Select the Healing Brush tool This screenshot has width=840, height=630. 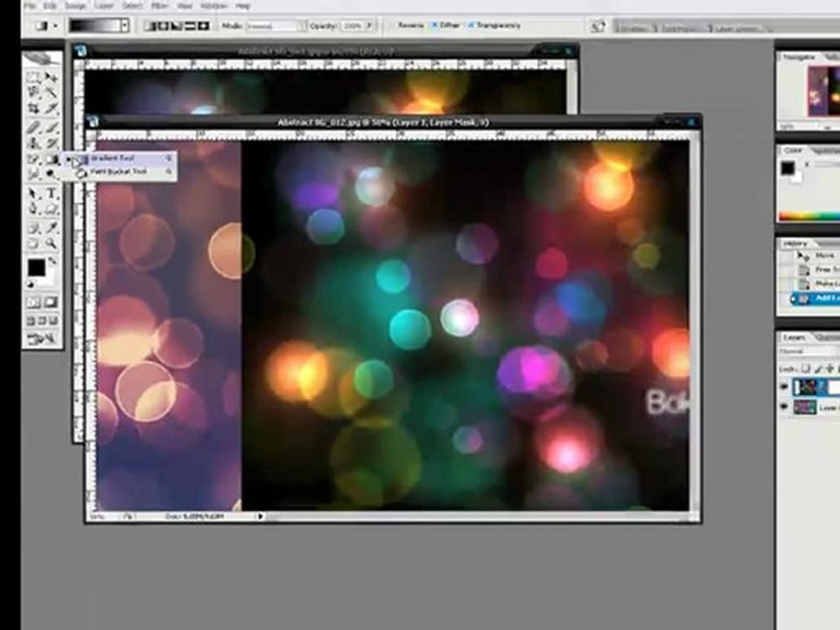coord(34,128)
